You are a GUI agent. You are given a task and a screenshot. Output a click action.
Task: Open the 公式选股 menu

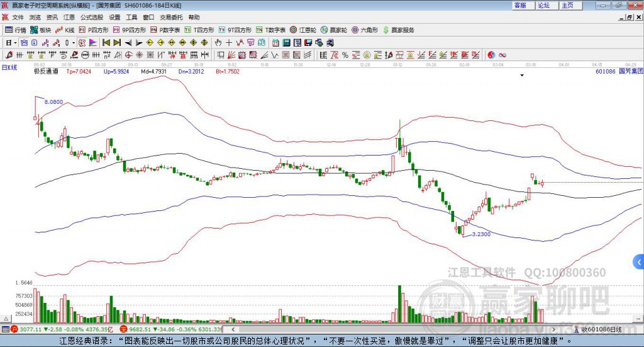click(x=92, y=17)
